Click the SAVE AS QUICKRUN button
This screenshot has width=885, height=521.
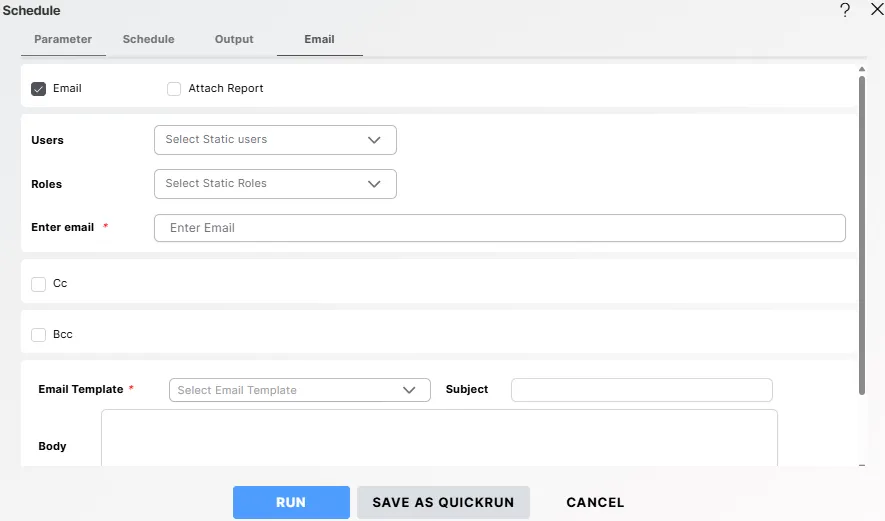(x=443, y=502)
